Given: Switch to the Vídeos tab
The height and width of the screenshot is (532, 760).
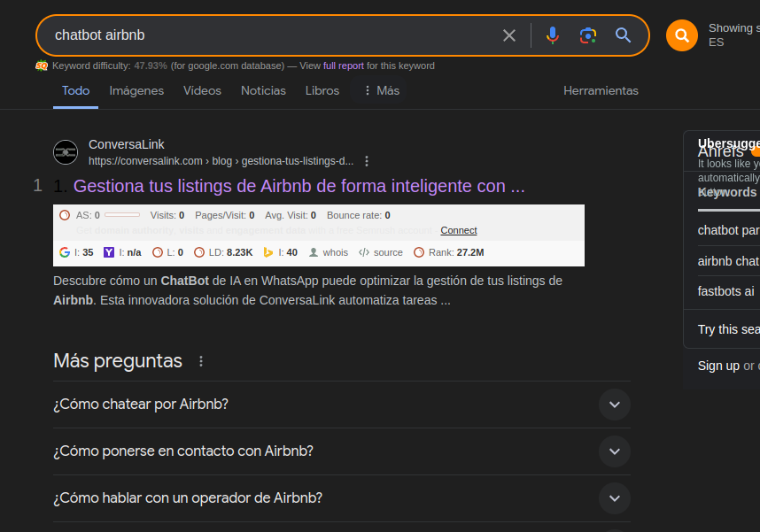Looking at the screenshot, I should (202, 90).
